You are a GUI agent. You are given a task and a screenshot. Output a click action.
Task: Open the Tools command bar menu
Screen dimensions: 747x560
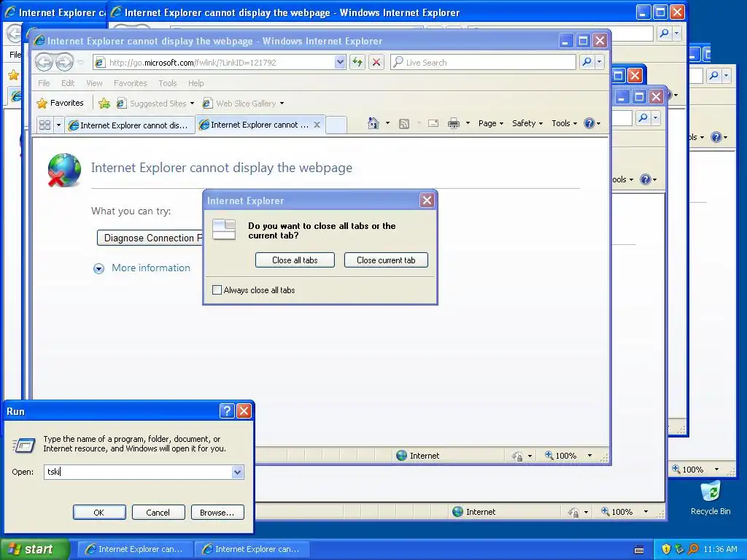tap(564, 123)
